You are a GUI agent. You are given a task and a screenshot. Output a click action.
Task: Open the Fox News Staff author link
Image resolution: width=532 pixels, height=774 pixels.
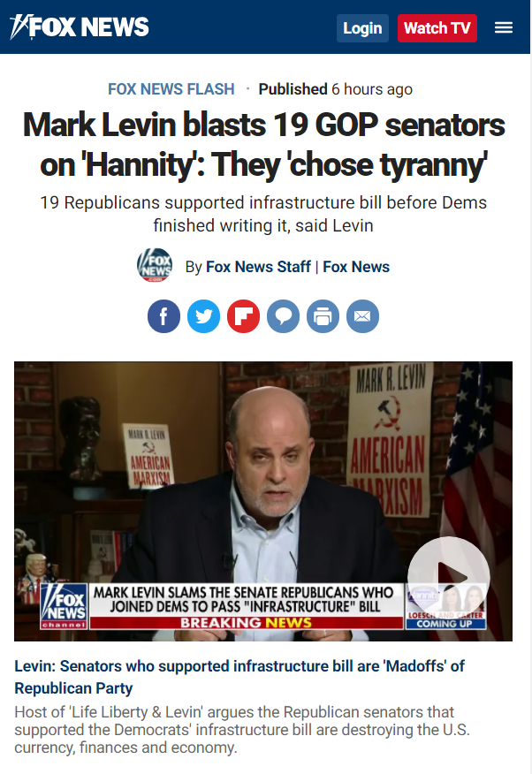coord(258,267)
